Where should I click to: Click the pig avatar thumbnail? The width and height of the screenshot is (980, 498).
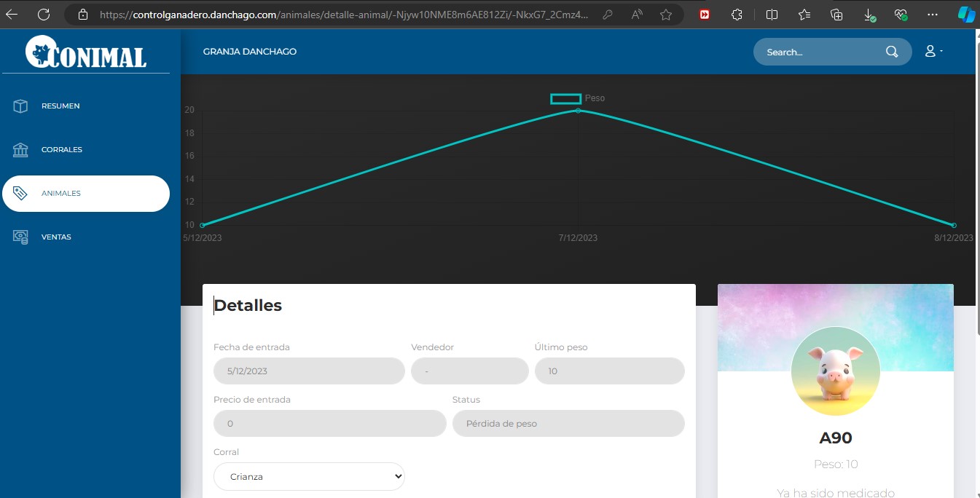click(835, 371)
